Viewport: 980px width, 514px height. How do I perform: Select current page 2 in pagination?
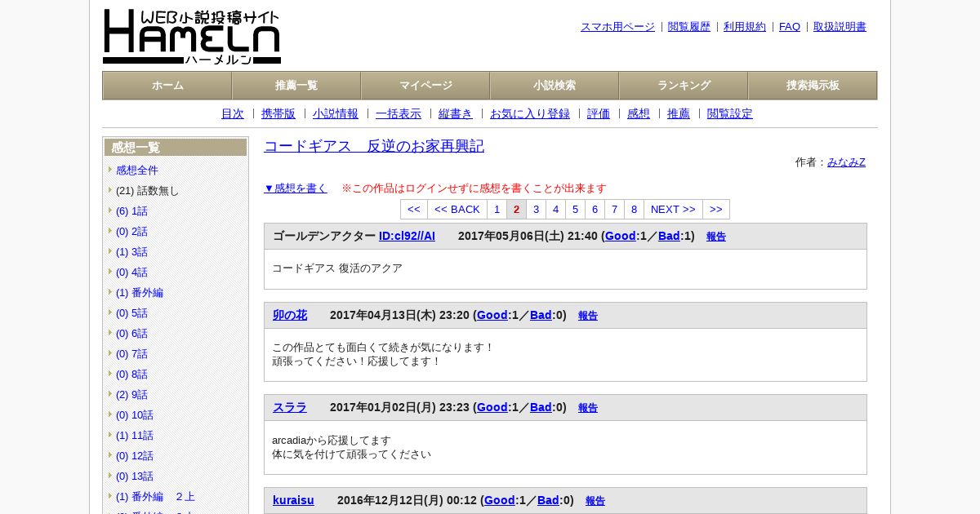[x=516, y=210]
